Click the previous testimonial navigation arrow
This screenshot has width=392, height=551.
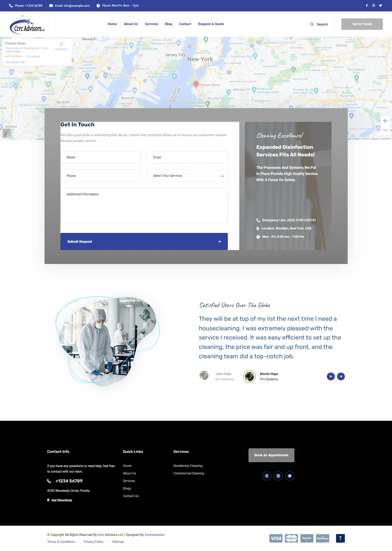331,376
